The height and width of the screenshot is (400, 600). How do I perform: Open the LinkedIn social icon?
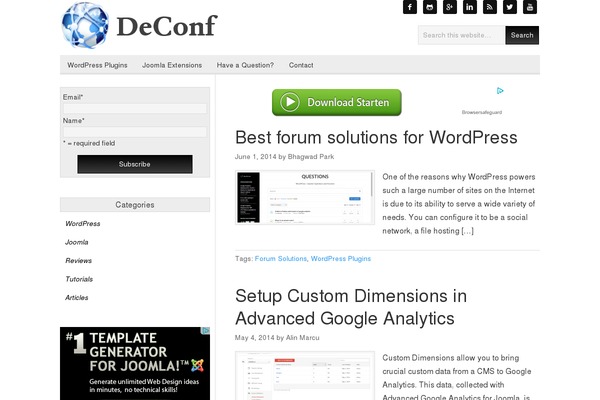pos(470,7)
